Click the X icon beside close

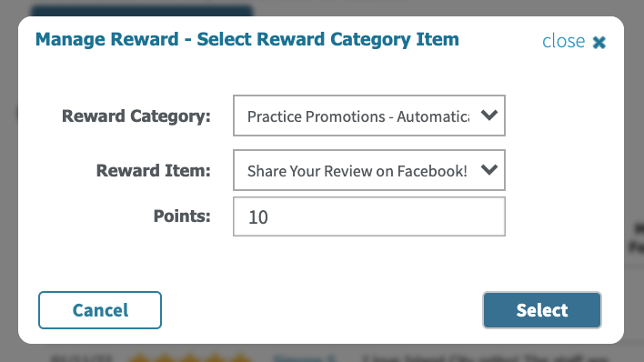coord(599,42)
